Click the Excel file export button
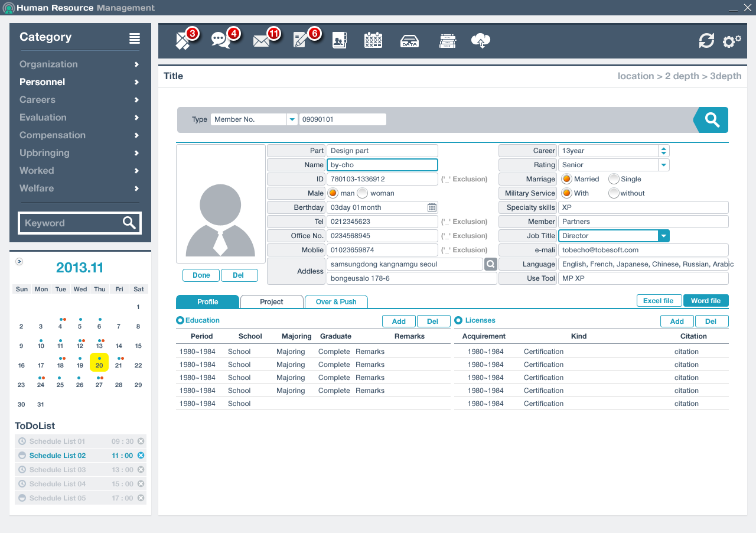Viewport: 756px width, 533px height. (x=659, y=300)
